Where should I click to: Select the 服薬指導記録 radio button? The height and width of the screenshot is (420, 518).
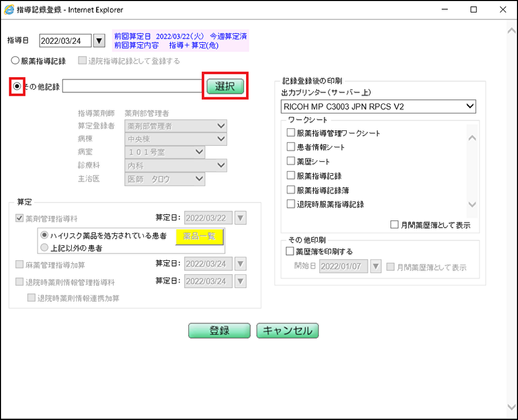click(16, 61)
